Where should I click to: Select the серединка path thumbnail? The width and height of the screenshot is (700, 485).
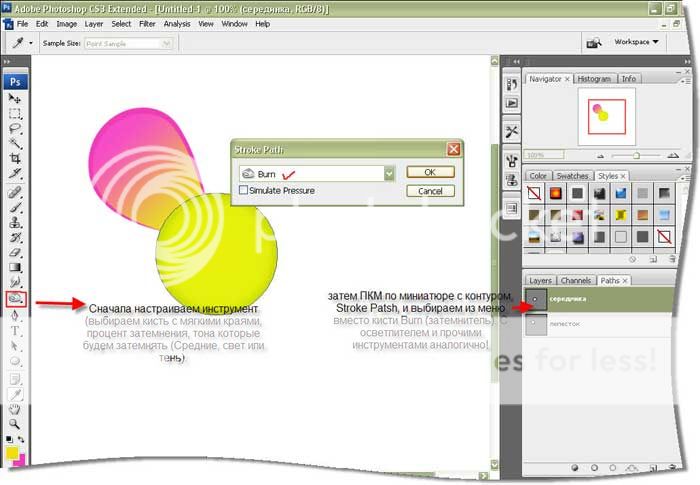(x=535, y=298)
